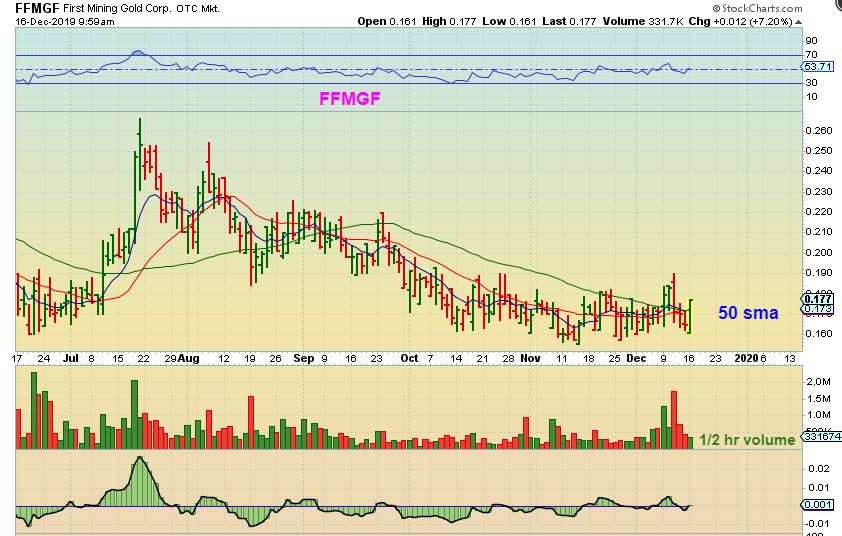842x536 pixels.
Task: Click the 0.260 price axis label
Action: (819, 131)
